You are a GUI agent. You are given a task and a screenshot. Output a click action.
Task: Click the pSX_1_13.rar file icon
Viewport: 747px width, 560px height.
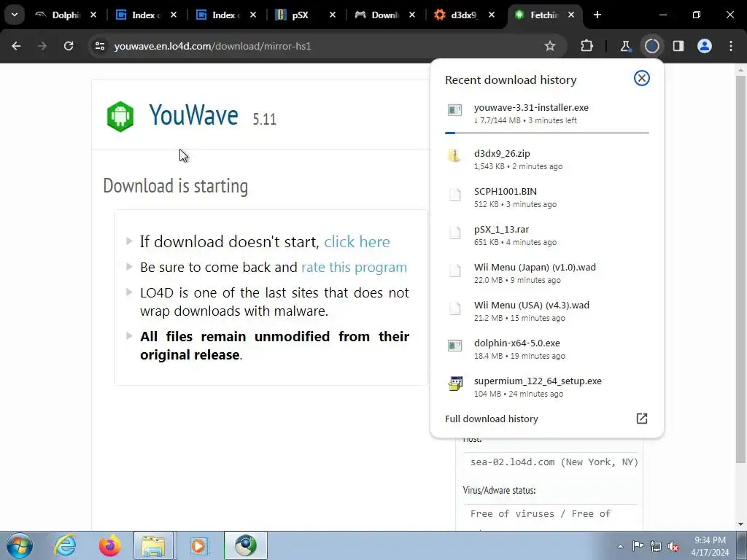[455, 233]
